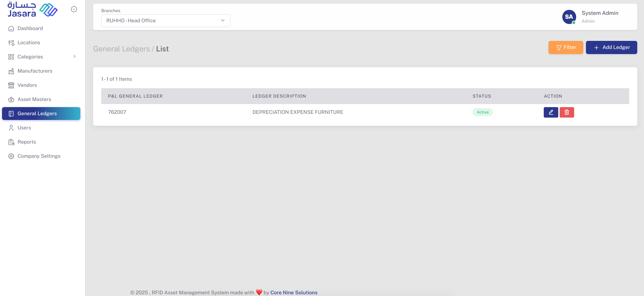The image size is (644, 296).
Task: Open the Dashboard menu item
Action: point(30,28)
